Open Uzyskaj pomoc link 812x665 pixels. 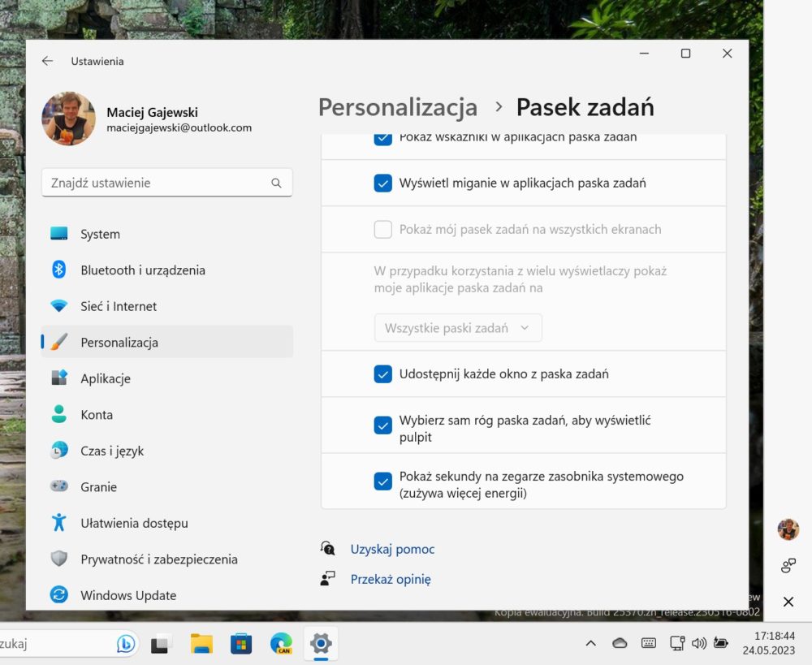[392, 549]
